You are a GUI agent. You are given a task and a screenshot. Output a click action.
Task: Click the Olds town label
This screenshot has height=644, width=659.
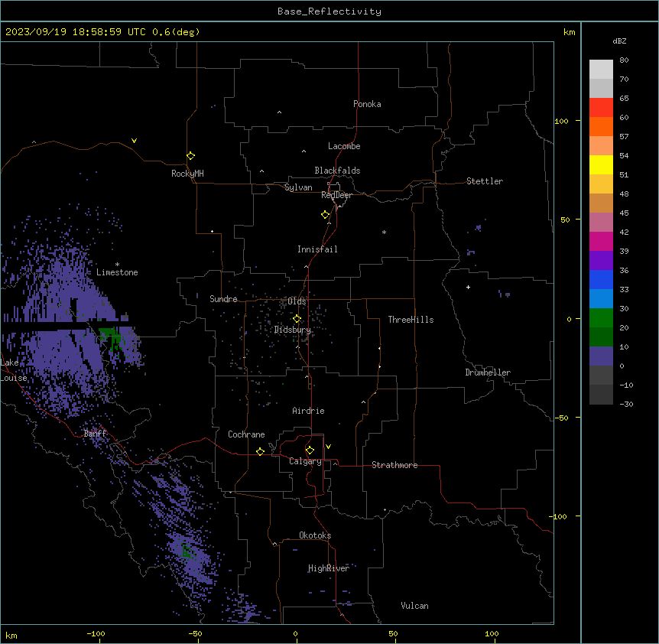click(297, 301)
